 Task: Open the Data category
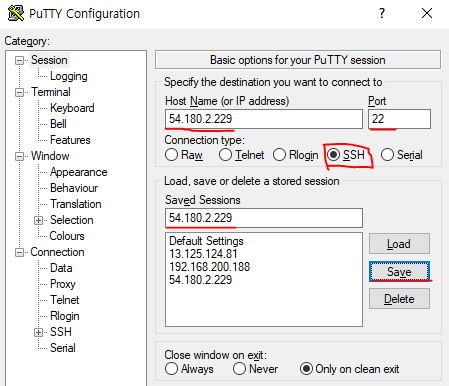(61, 268)
